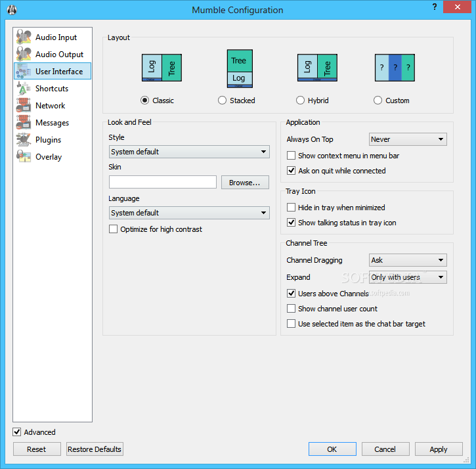
Task: Open the Expand dropdown
Action: [x=408, y=277]
